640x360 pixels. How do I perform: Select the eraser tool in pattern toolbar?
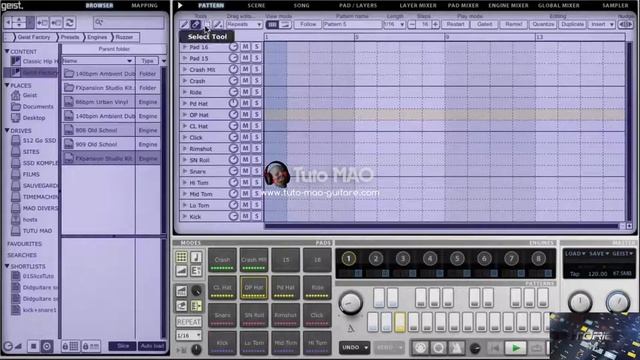[x=196, y=24]
